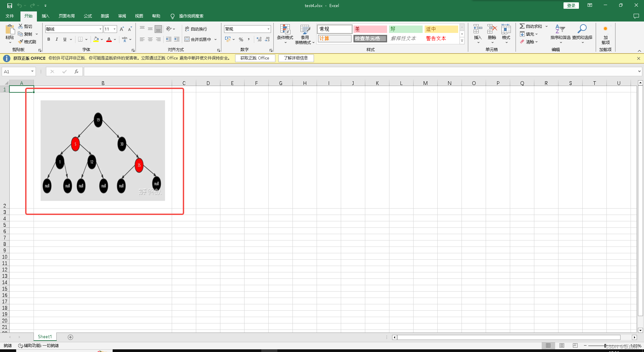Click the Cut scissors icon

pos(20,26)
